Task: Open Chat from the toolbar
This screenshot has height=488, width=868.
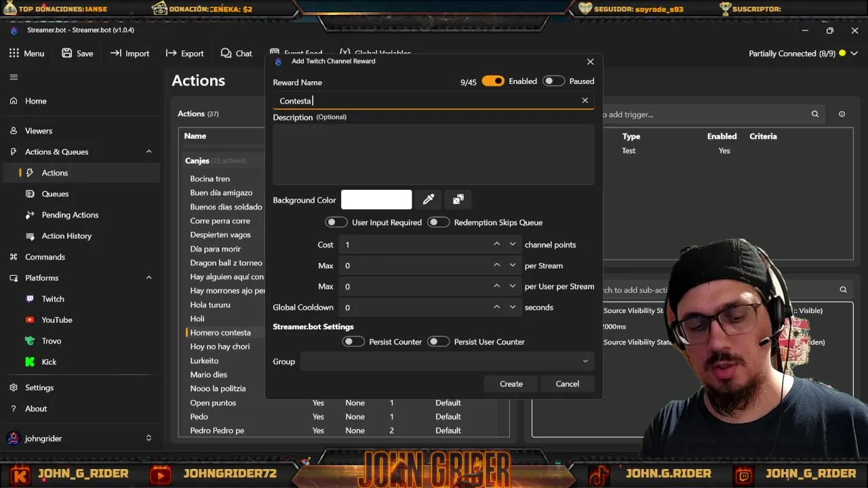Action: [236, 53]
